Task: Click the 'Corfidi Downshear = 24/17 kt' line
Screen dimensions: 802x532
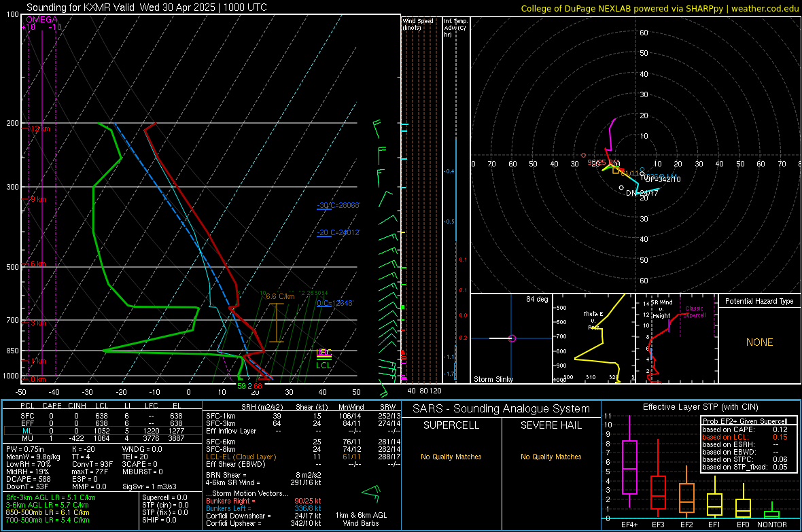Action: pyautogui.click(x=264, y=516)
